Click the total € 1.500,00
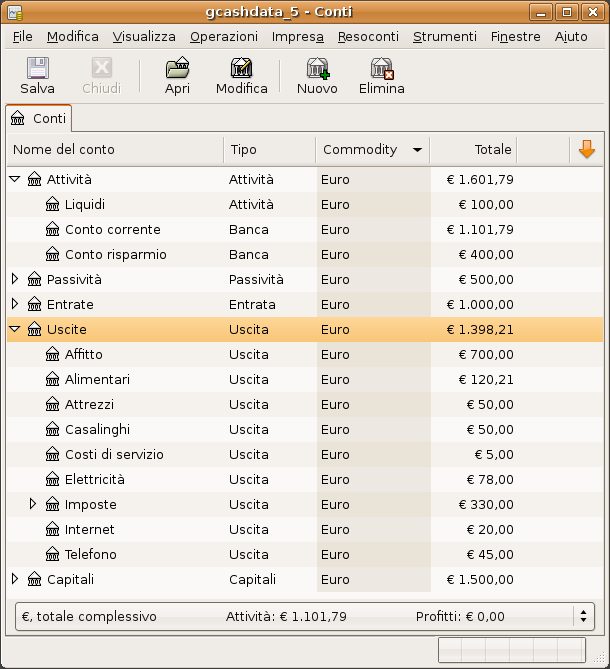Viewport: 610px width, 669px height. point(480,579)
